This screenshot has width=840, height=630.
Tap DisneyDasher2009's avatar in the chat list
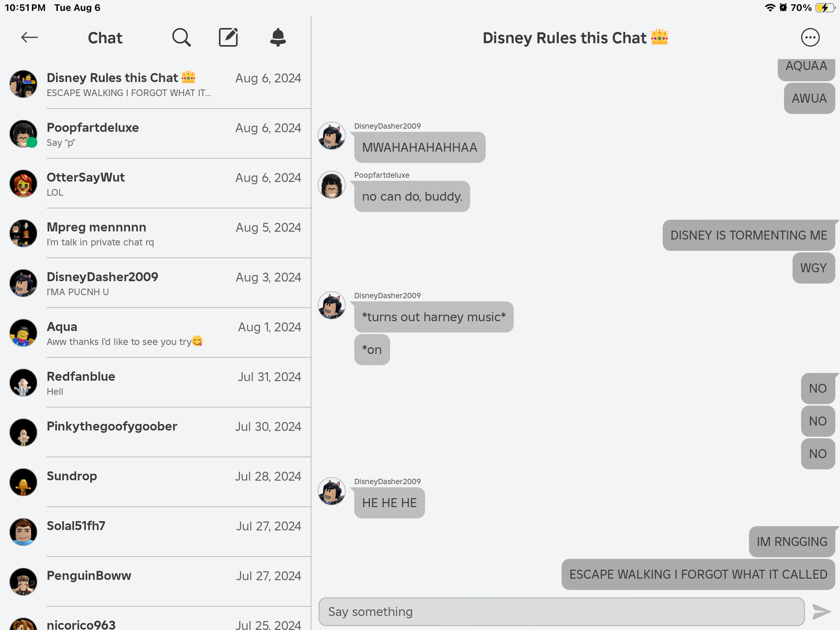point(23,283)
